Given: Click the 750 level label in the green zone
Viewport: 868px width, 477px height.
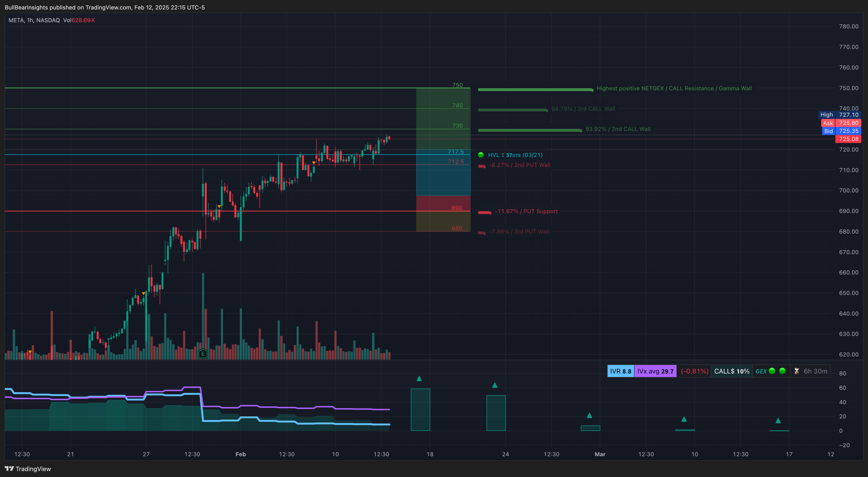Looking at the screenshot, I should 457,85.
